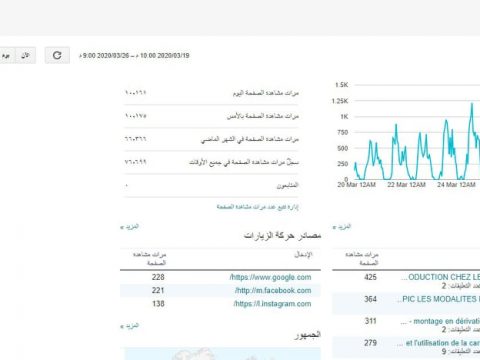The height and width of the screenshot is (360, 480).
Task: Click 'المزيد »' below the pageviews chart
Action: click(x=342, y=227)
